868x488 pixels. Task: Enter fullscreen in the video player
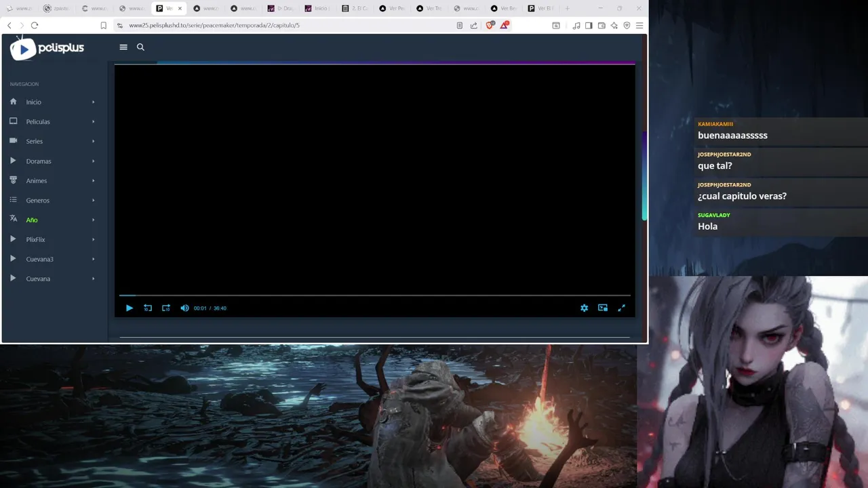point(621,308)
